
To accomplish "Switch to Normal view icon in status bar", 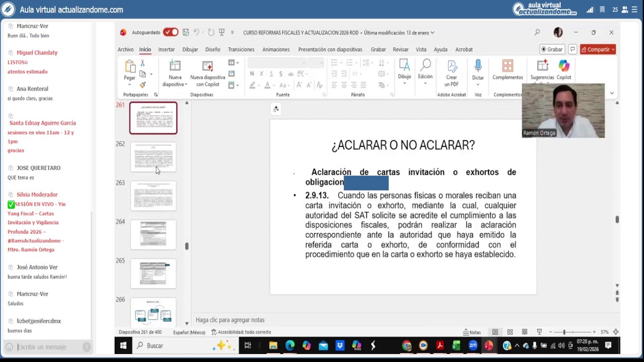I will pos(495,332).
